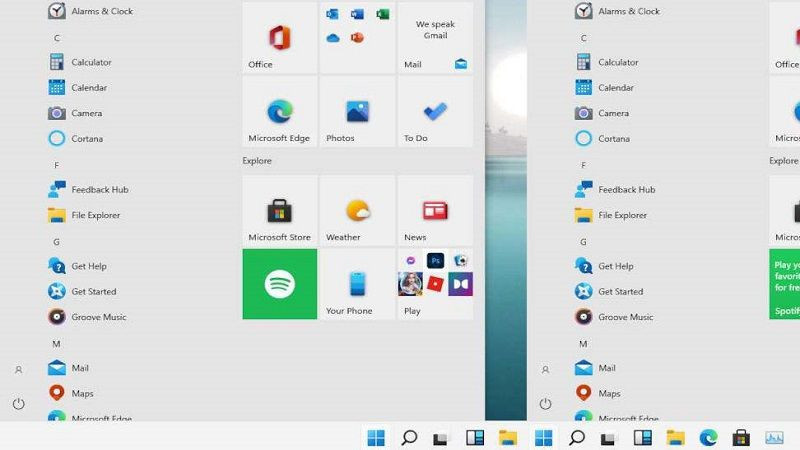
Task: Open Microsoft Store from the taskbar
Action: 741,438
